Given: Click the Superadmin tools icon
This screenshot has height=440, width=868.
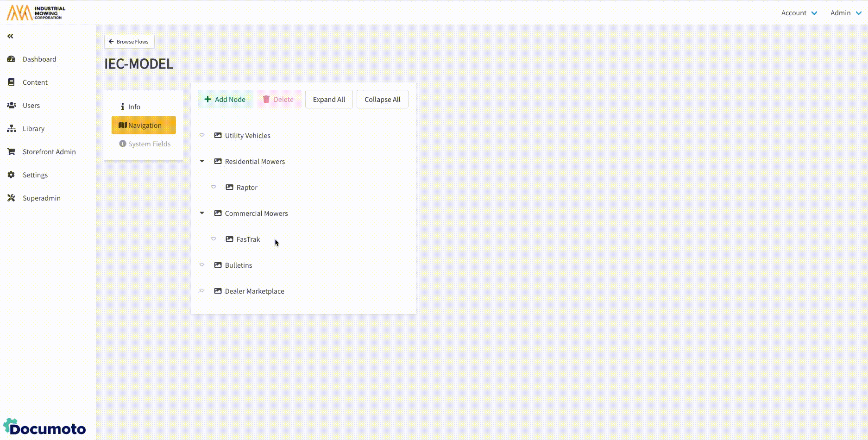Looking at the screenshot, I should click(11, 198).
